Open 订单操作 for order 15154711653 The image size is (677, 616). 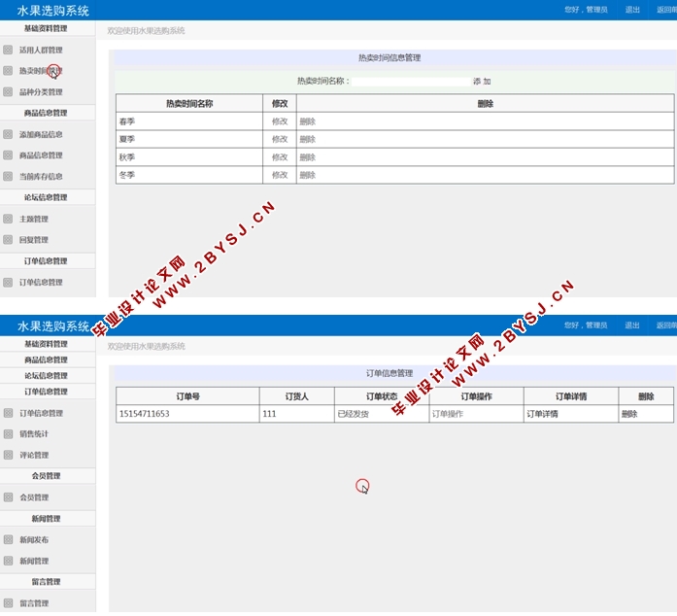point(448,414)
